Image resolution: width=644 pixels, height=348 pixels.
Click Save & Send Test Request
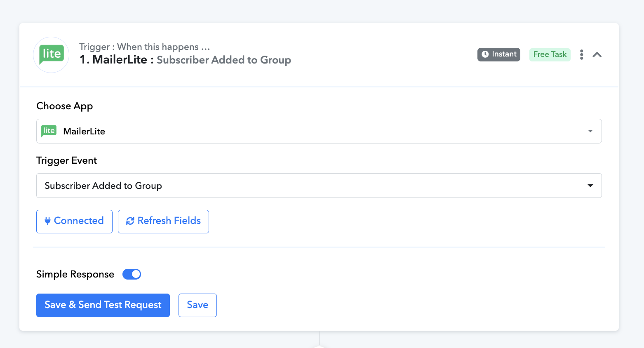103,305
